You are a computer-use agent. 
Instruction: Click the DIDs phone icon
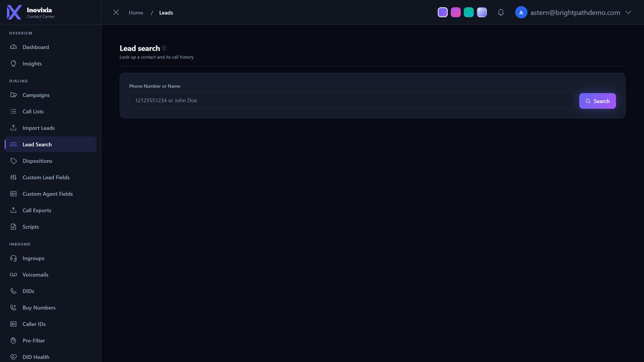13,291
